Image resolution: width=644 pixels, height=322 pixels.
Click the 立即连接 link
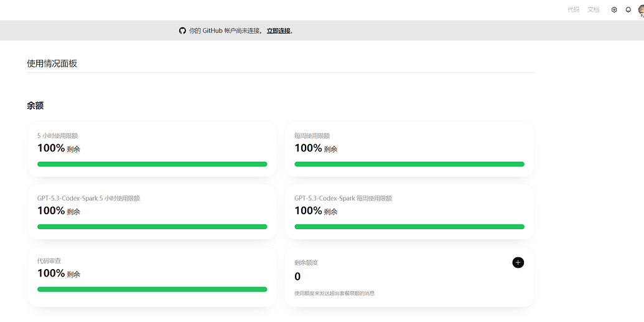[279, 31]
